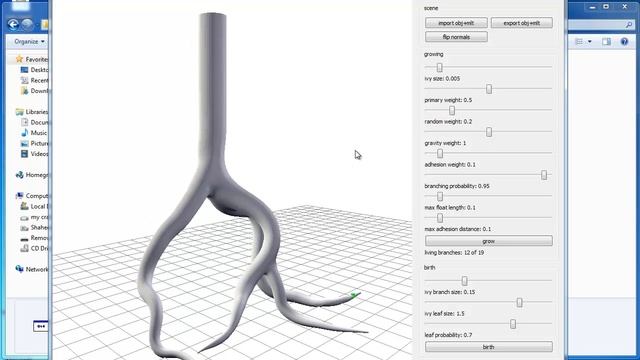Select Pictures library in Explorer sidebar
The width and height of the screenshot is (640, 360).
coord(34,143)
